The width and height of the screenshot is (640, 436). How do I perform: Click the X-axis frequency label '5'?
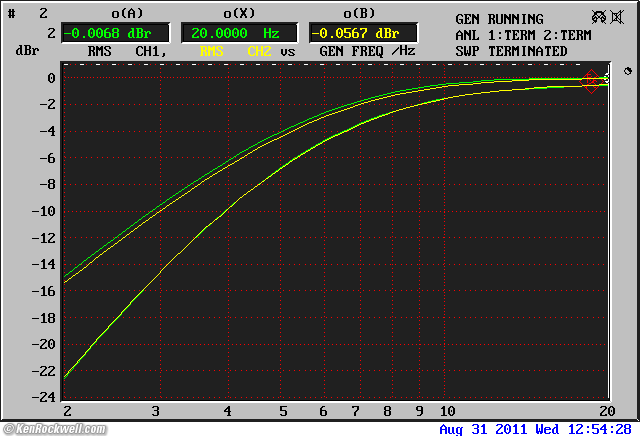[283, 411]
